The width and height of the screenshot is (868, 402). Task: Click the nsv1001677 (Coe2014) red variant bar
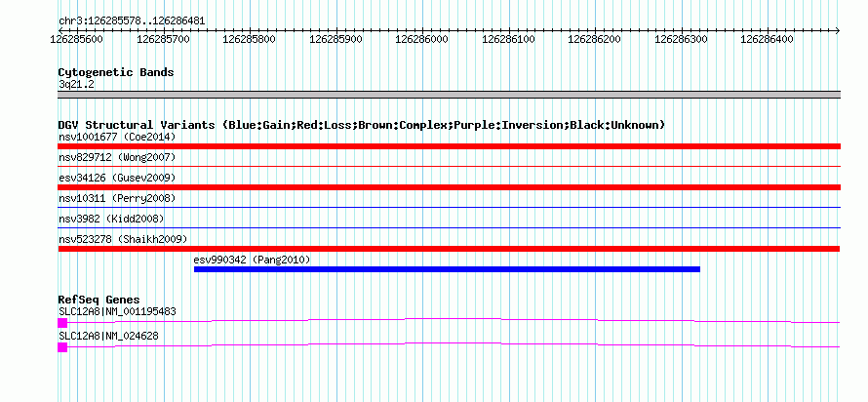point(449,146)
